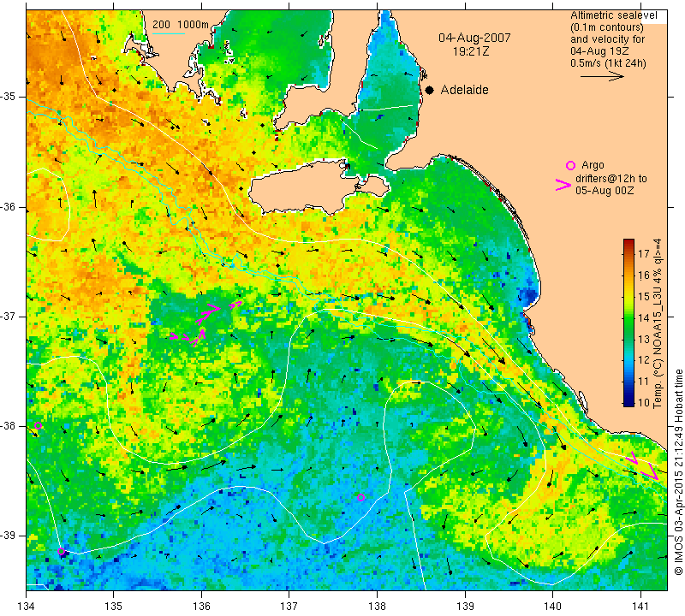Click the 134 longitude axis label
Viewport: 685px width, 616px height.
(x=27, y=607)
